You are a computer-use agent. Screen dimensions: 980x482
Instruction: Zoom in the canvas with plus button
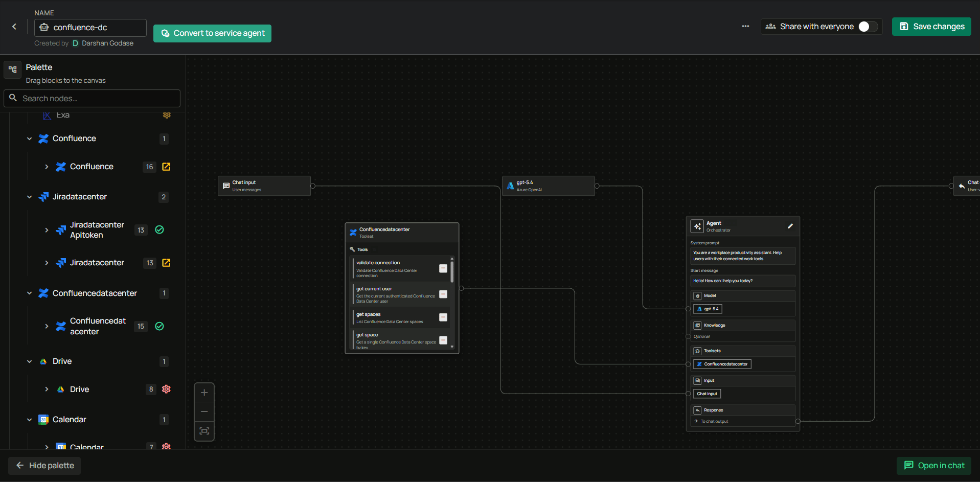click(x=204, y=393)
